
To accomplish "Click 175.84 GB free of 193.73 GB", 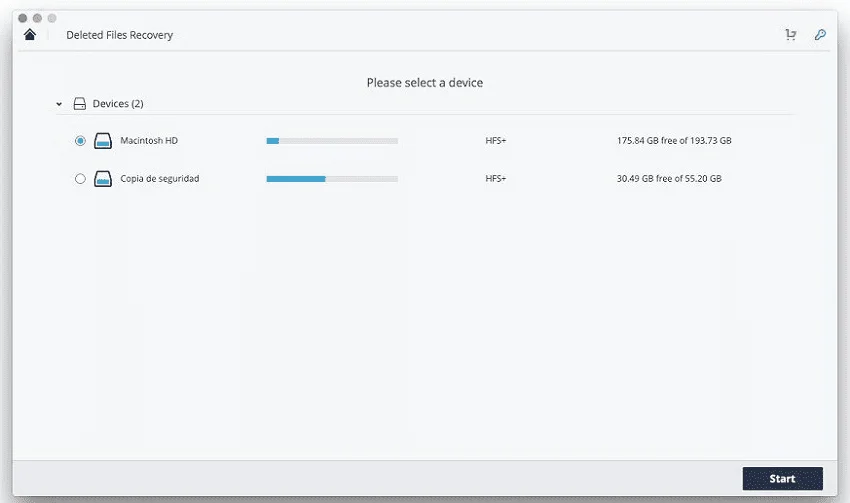I will click(674, 140).
